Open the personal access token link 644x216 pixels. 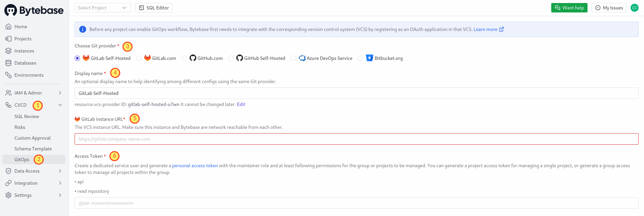tap(195, 166)
